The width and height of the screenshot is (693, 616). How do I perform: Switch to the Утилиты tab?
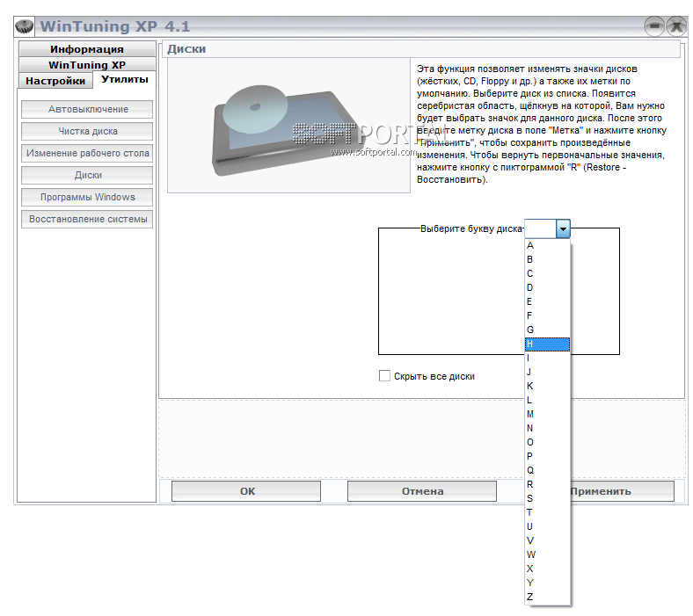coord(125,79)
